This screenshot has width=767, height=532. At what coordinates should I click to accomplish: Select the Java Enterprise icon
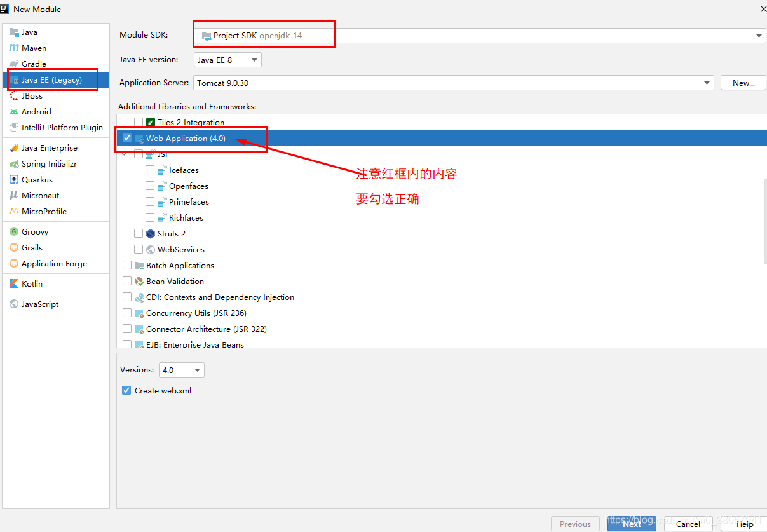[14, 147]
